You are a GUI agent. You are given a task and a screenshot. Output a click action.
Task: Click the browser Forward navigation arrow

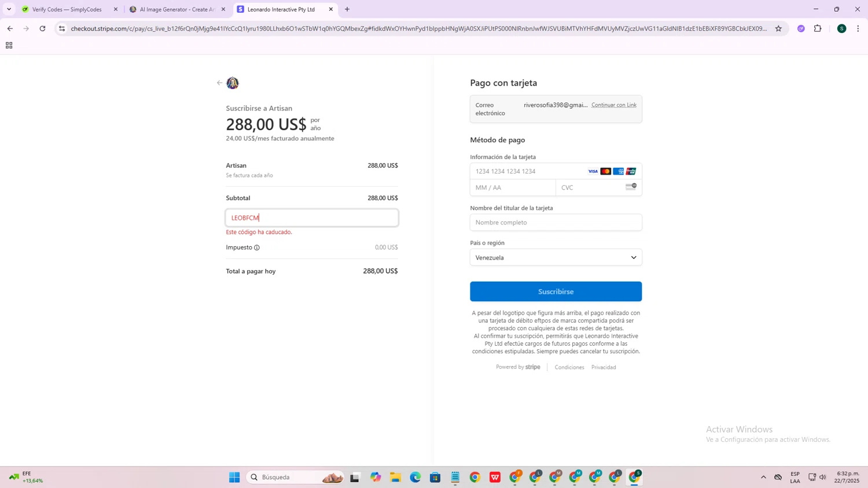tap(26, 28)
